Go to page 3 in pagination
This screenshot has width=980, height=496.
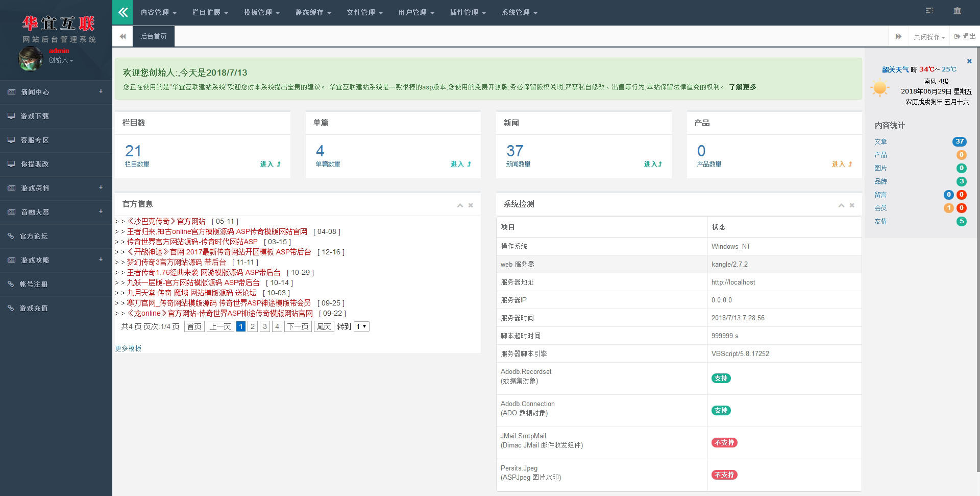point(264,326)
